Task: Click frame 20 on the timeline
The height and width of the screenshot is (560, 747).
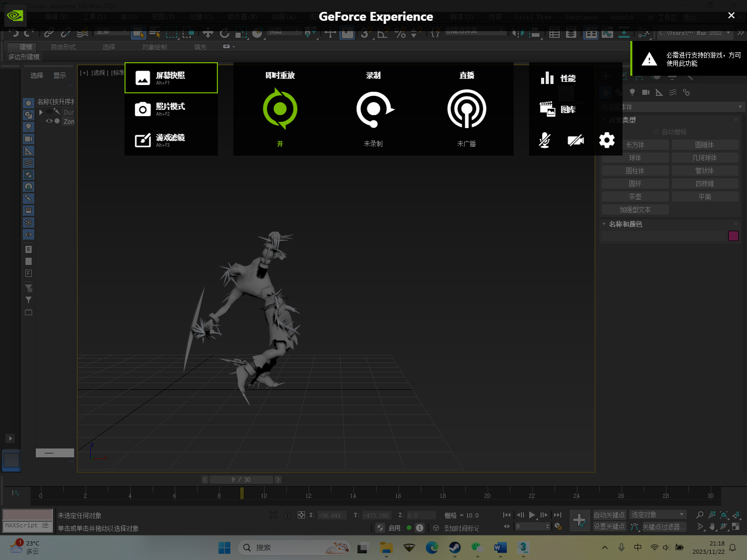Action: tap(487, 495)
